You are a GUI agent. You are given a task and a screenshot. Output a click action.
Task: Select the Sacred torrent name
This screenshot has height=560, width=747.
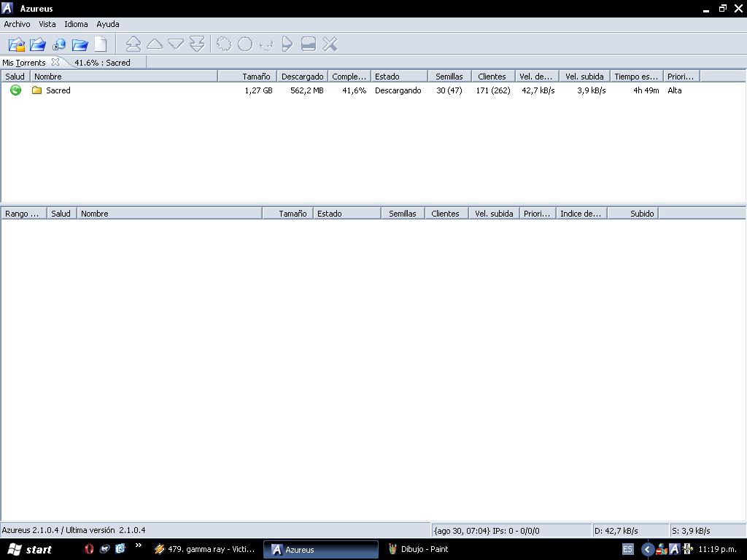point(58,90)
